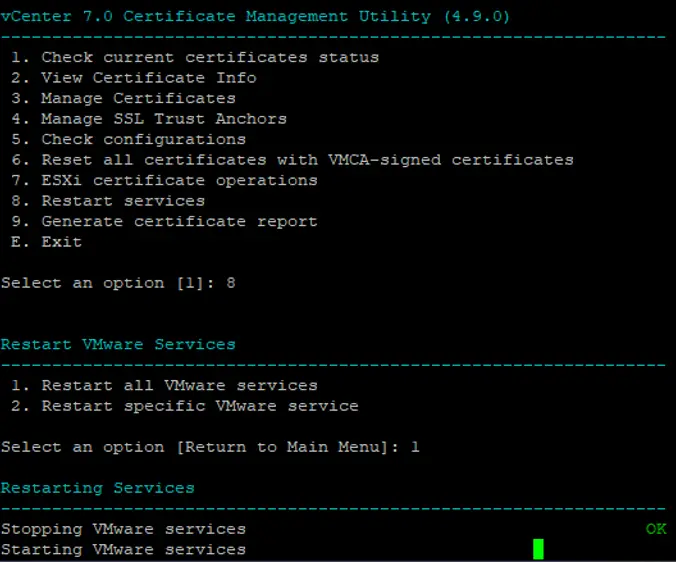Select 'Restart specific VMware service' line
The height and width of the screenshot is (563, 676).
click(185, 406)
